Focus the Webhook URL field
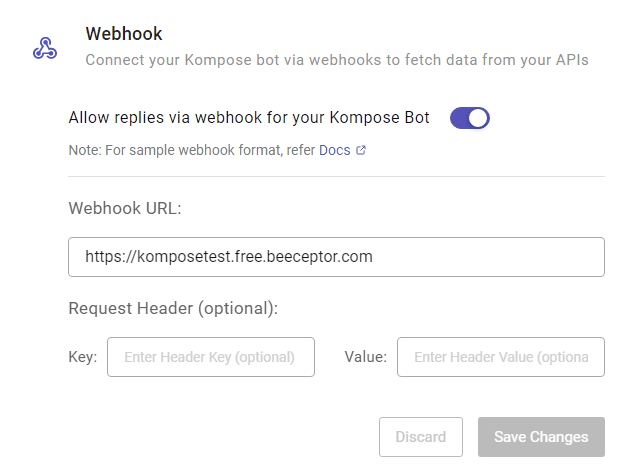 coord(336,257)
